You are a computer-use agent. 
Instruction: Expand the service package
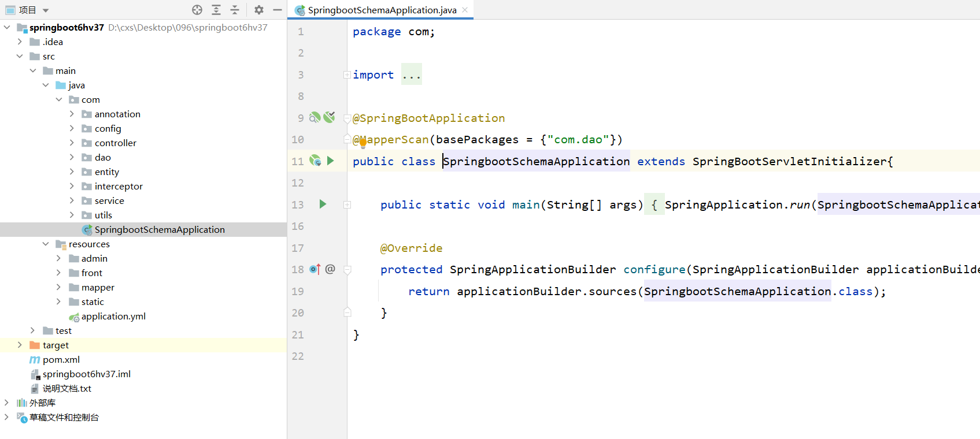pyautogui.click(x=72, y=200)
